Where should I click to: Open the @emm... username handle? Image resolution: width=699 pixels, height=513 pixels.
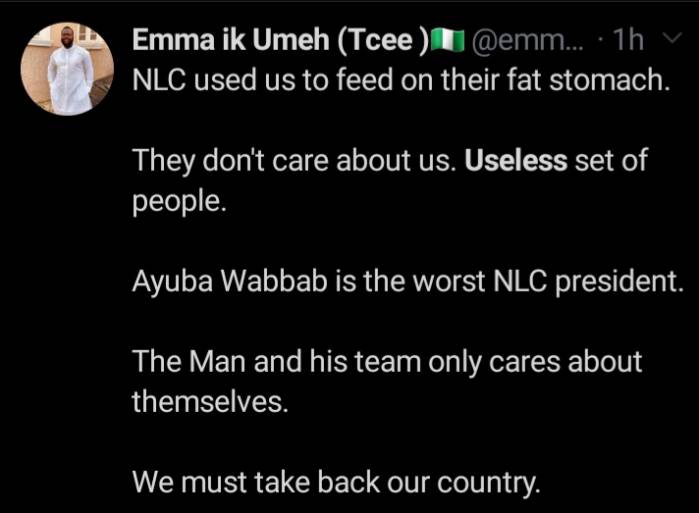point(528,40)
